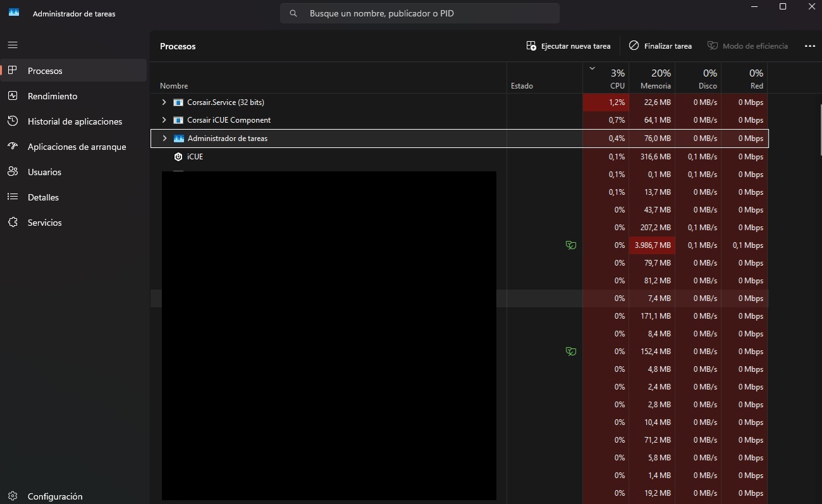
Task: Open the Usuarios section
Action: 44,172
